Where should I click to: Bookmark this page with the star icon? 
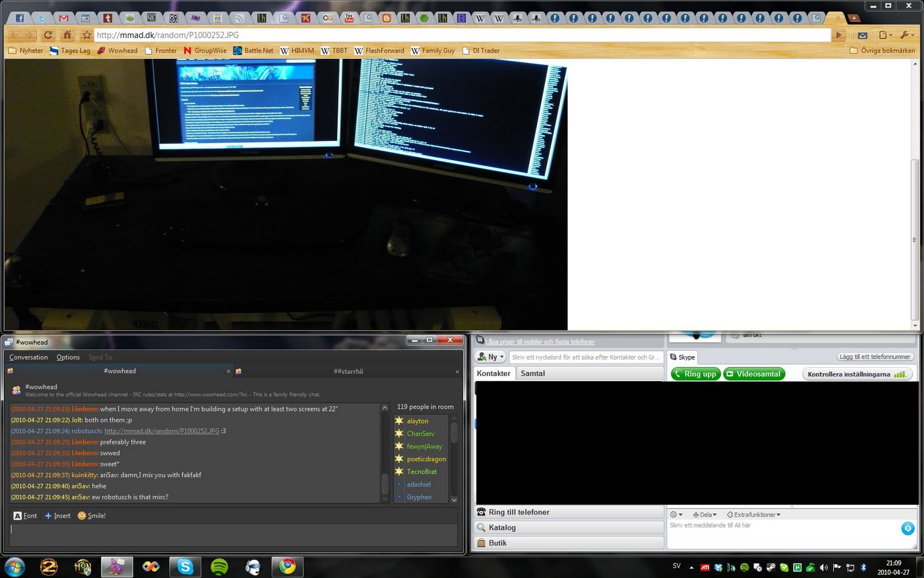(x=87, y=35)
